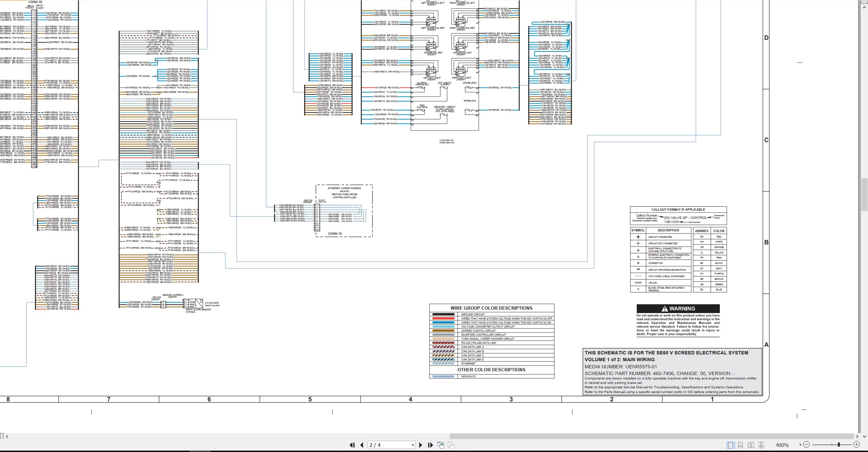Click the 'ETHERNET JUMPER HARNESS' label
This screenshot has width=868, height=452.
[x=344, y=188]
